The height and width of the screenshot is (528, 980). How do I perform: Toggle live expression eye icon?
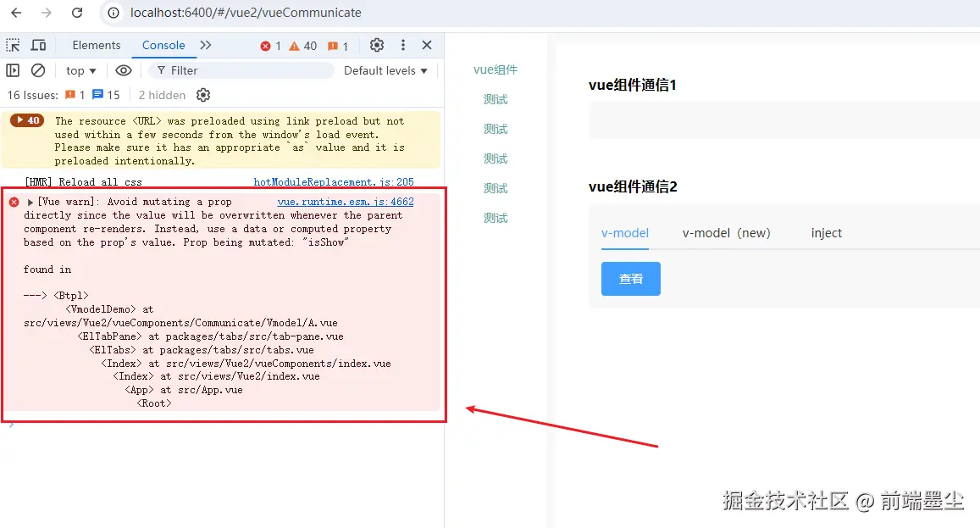124,70
